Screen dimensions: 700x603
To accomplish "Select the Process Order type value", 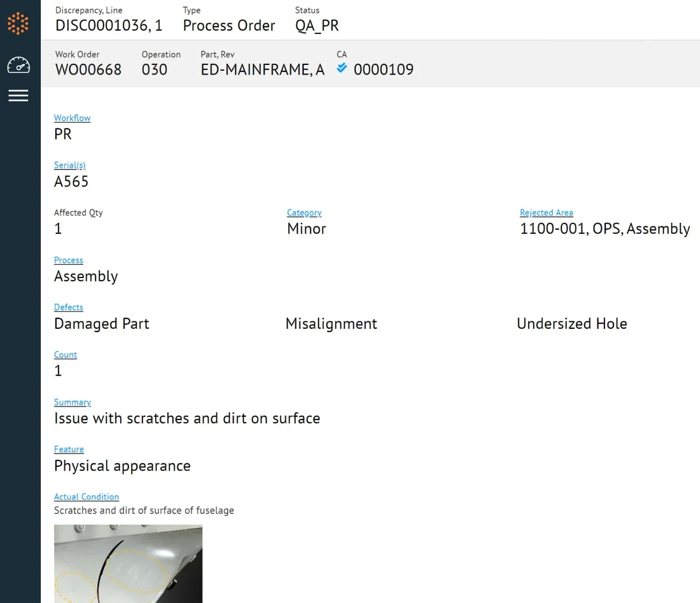I will 229,26.
